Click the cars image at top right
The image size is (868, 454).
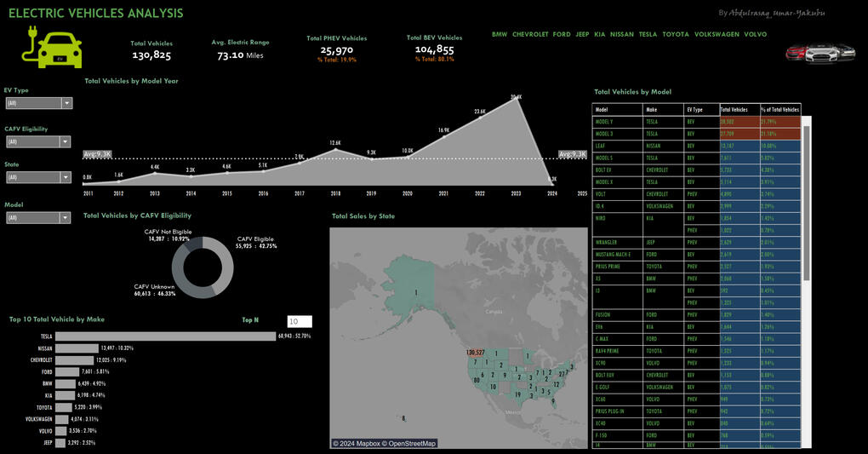click(x=819, y=52)
